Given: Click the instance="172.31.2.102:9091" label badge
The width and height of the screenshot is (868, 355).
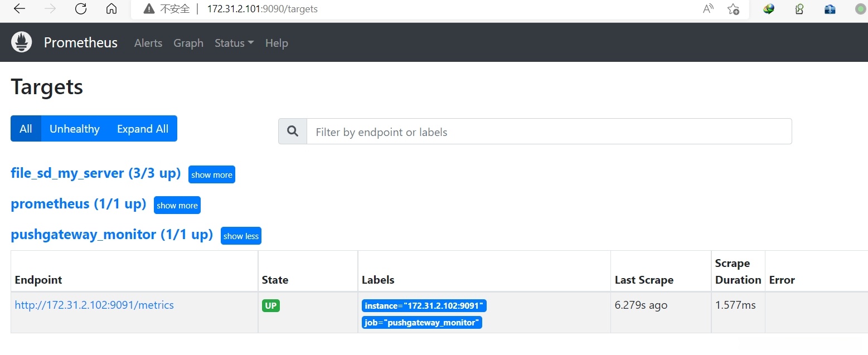Looking at the screenshot, I should pyautogui.click(x=424, y=305).
